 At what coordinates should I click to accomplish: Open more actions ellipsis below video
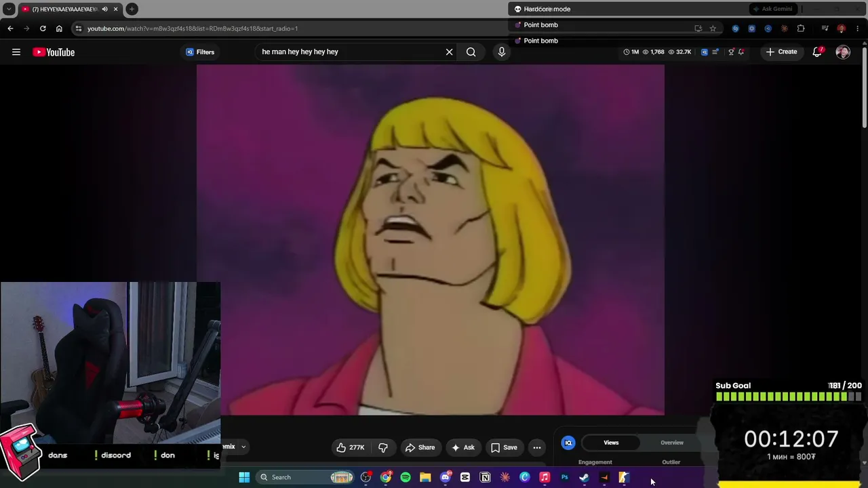[x=537, y=447]
